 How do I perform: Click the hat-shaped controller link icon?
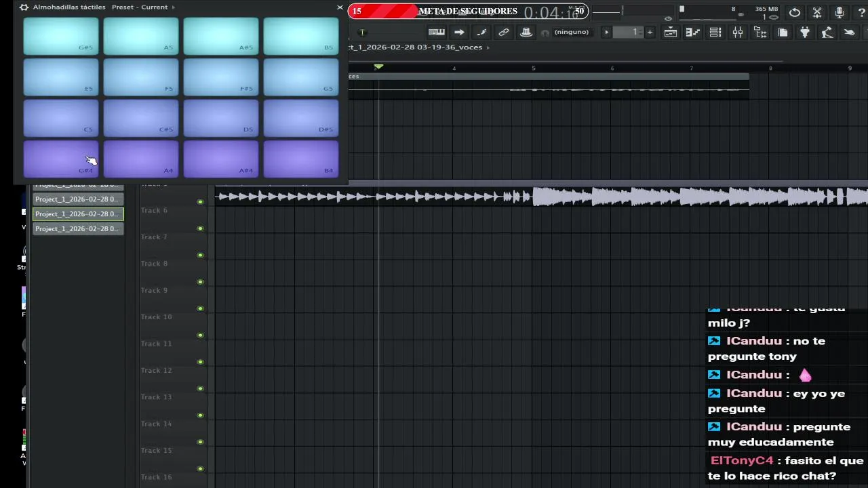click(526, 32)
